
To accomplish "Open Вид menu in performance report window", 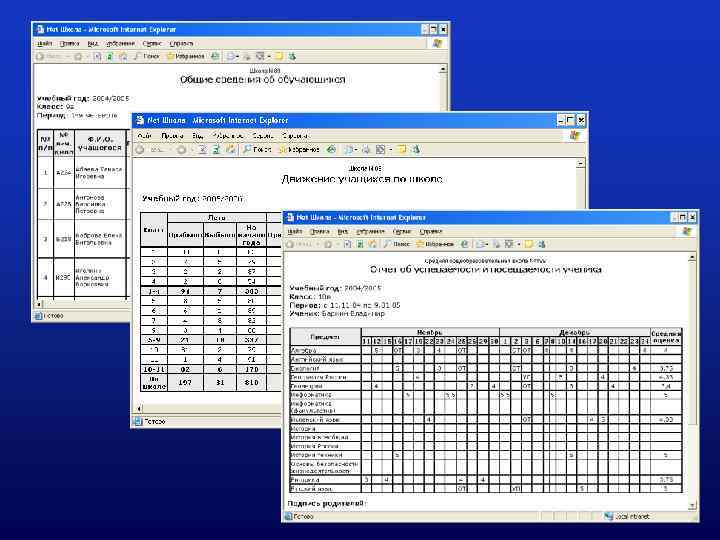I will 343,231.
